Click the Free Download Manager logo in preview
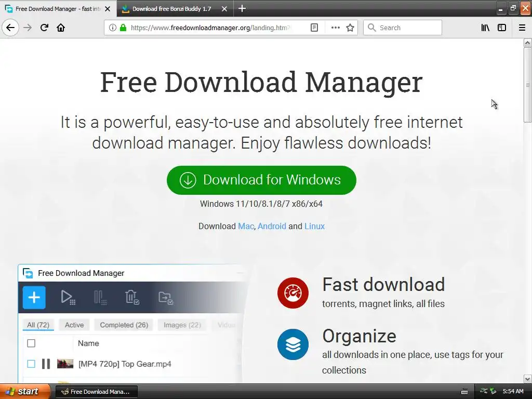The height and width of the screenshot is (399, 532). 28,273
